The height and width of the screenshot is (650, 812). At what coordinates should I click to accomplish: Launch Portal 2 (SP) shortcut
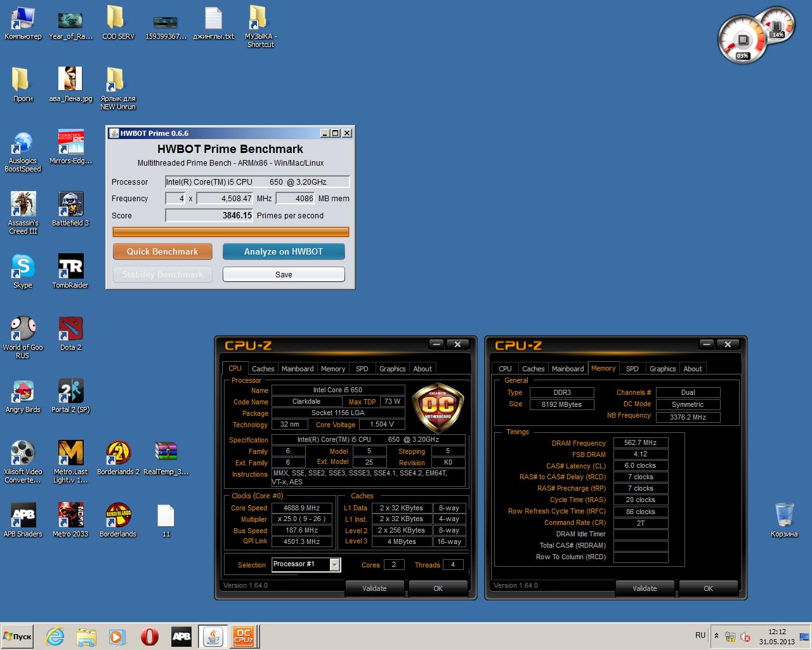[70, 396]
